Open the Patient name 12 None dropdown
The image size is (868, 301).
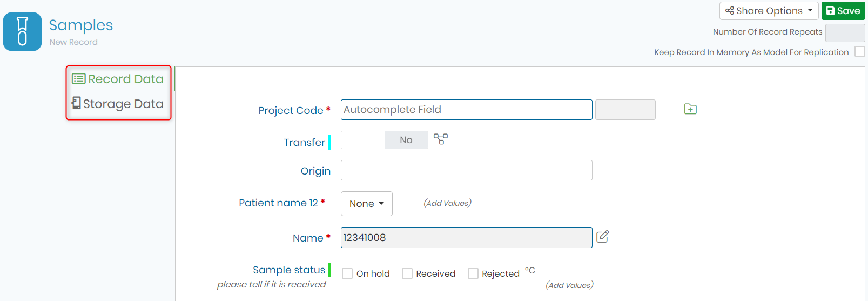(367, 204)
